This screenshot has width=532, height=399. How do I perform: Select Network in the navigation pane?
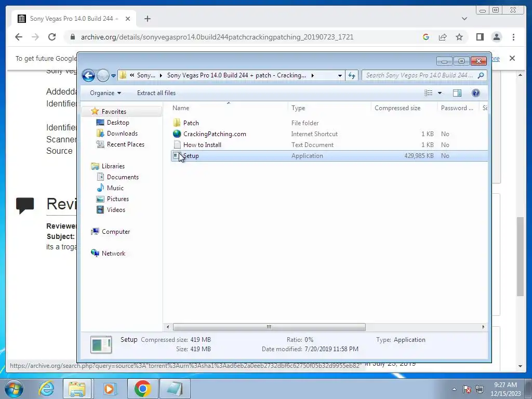113,254
